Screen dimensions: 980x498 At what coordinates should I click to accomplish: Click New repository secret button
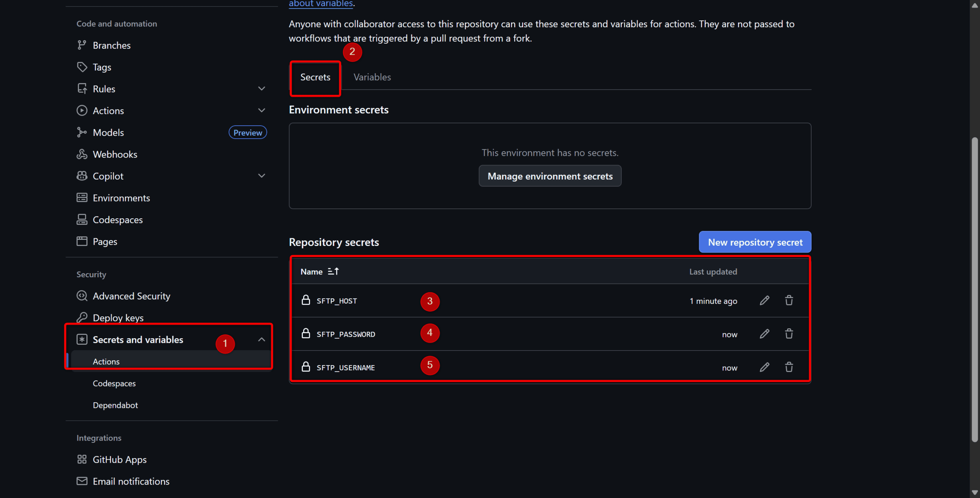coord(755,242)
